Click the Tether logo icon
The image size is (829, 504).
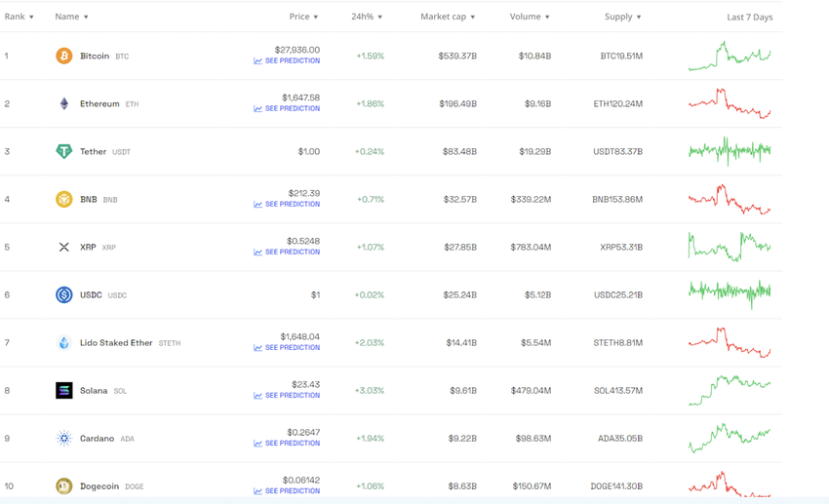coord(64,152)
